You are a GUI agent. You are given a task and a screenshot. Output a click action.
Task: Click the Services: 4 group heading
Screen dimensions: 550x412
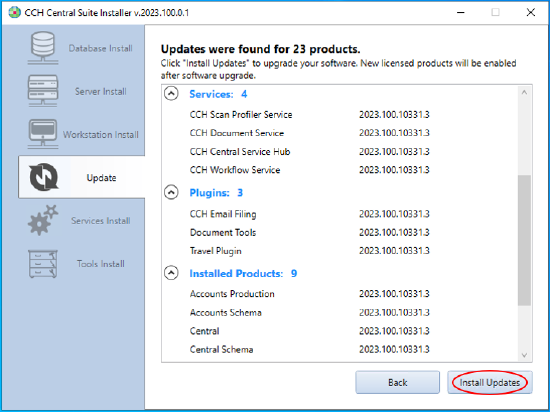(x=218, y=94)
